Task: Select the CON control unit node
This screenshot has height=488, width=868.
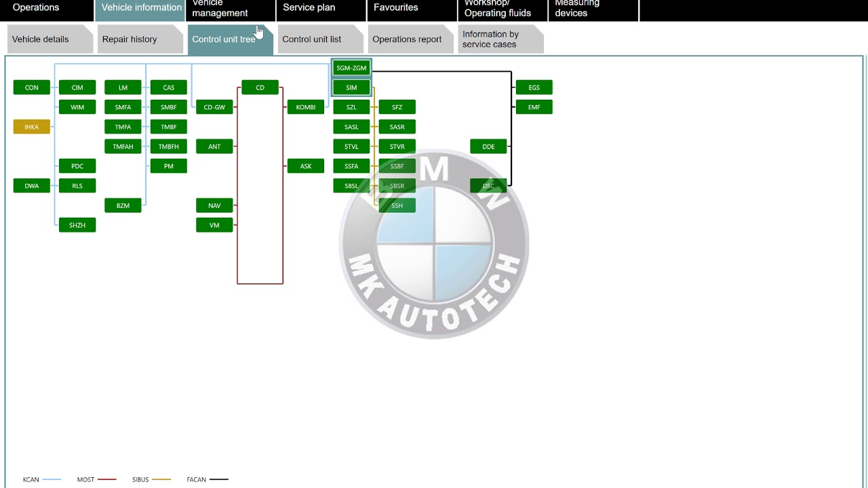Action: coord(32,87)
